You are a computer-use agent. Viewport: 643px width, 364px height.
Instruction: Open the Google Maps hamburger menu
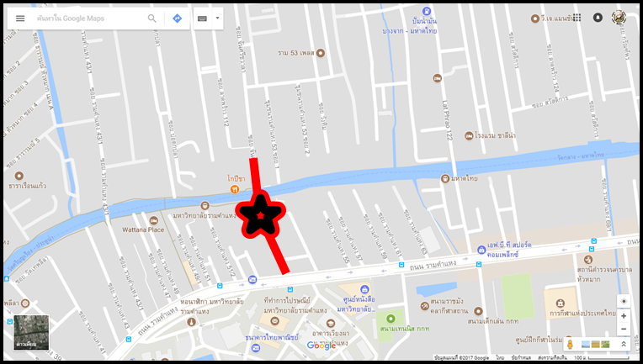20,18
